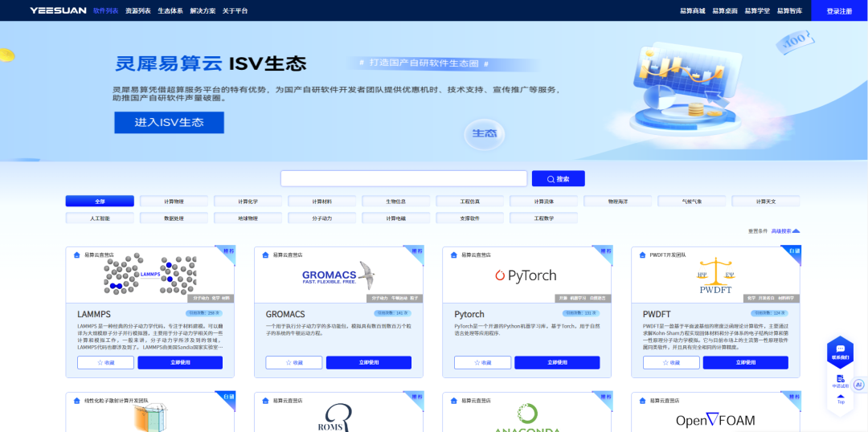Viewport: 868px width, 432px height.
Task: Select the 数据处理 category filter
Action: click(174, 218)
